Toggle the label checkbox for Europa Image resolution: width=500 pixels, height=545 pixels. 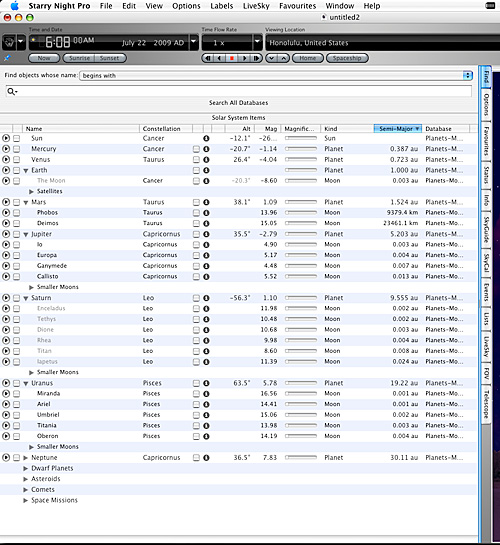click(x=16, y=255)
